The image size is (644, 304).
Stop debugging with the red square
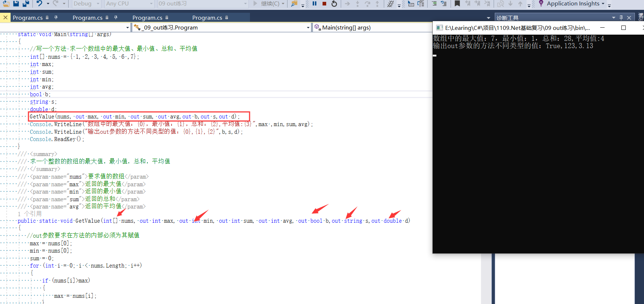[x=324, y=4]
